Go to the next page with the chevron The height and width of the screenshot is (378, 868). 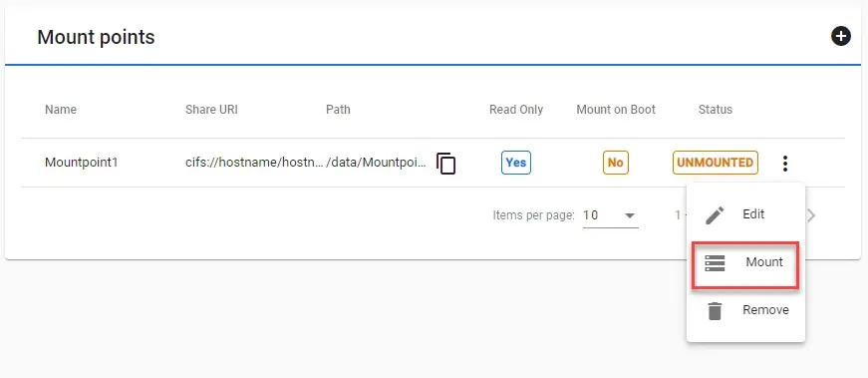811,215
